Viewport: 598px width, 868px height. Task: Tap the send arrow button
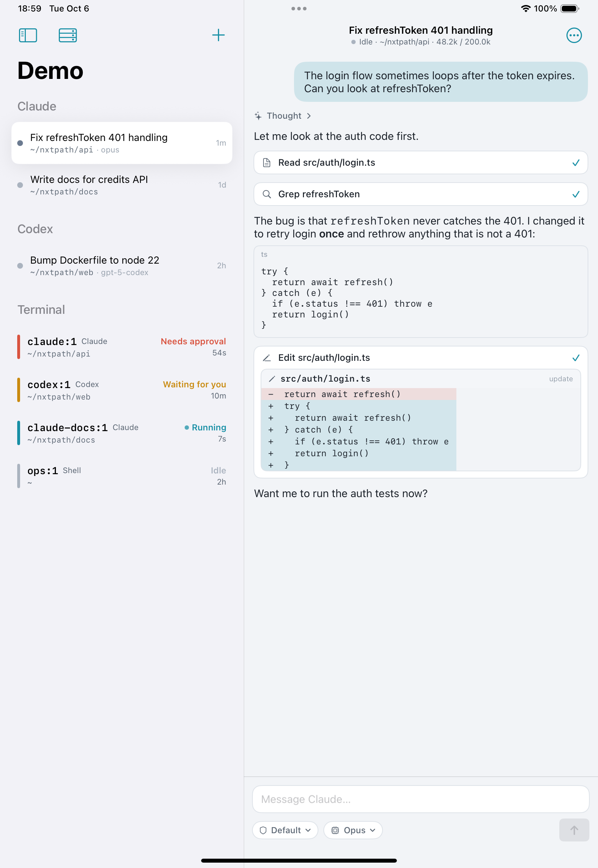[574, 830]
